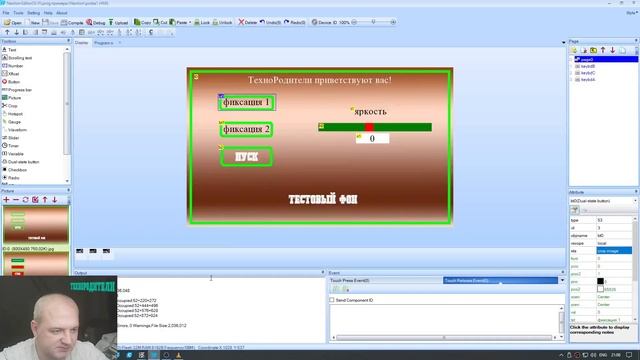Lock the selected component
This screenshot has height=360, width=640.
click(x=202, y=22)
